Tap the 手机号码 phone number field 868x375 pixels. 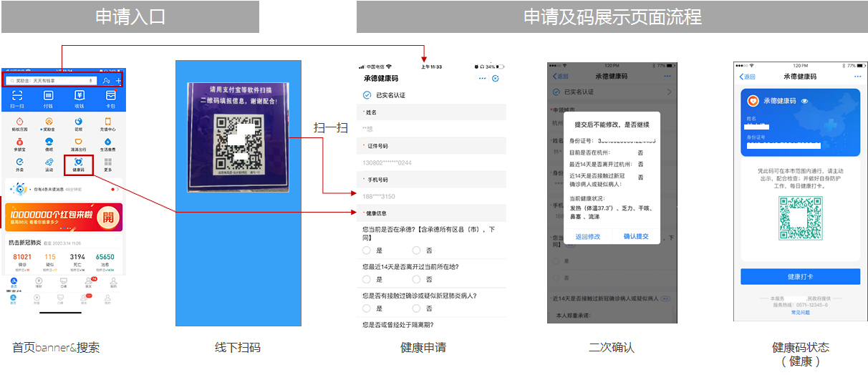[x=432, y=195]
